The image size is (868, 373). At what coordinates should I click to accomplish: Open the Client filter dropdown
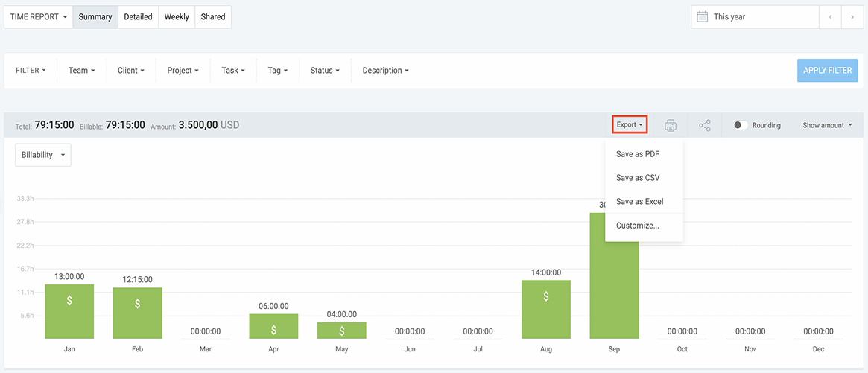(x=130, y=71)
